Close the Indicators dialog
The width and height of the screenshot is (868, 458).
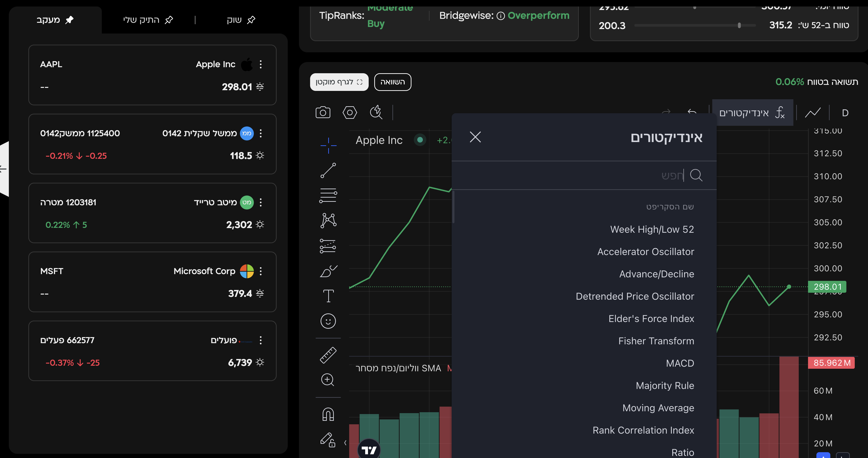475,137
